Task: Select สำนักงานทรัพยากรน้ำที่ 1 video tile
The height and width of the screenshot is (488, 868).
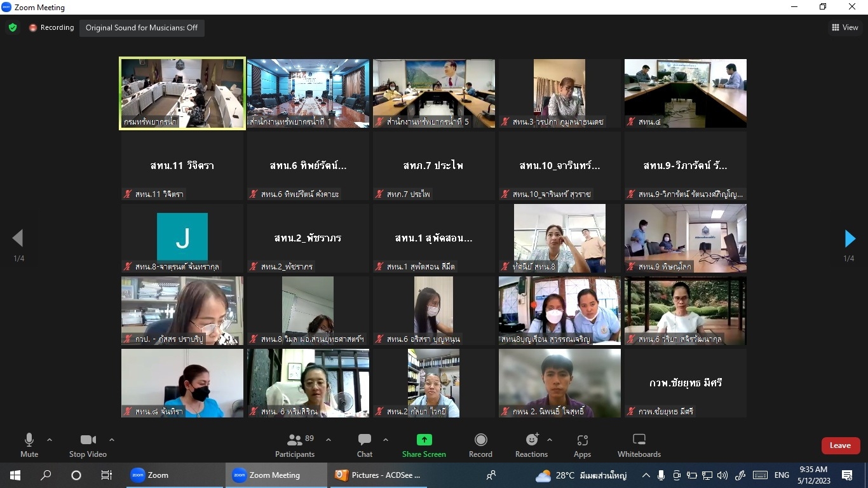Action: 308,93
